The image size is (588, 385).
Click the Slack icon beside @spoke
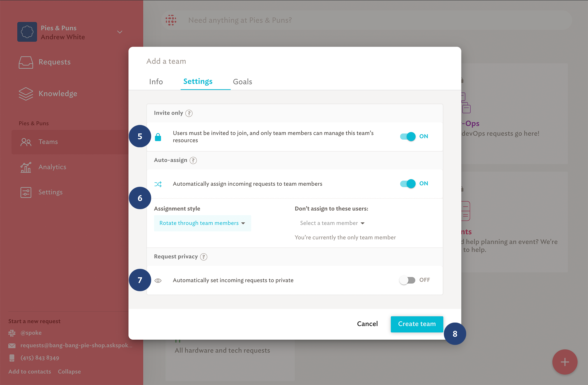(x=12, y=333)
